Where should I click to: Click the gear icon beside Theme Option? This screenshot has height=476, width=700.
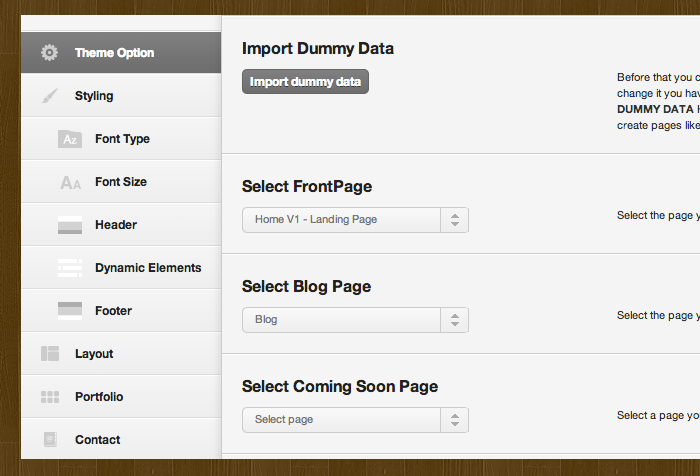pos(49,53)
